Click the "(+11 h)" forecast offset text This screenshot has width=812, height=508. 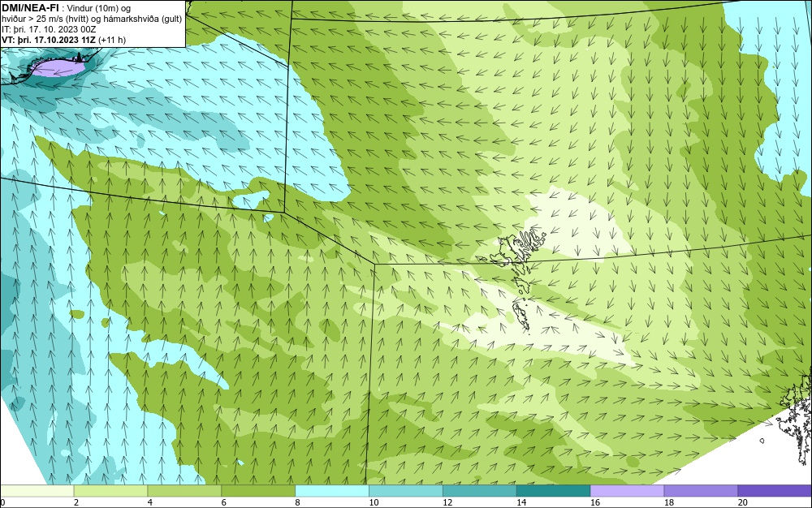pyautogui.click(x=112, y=40)
